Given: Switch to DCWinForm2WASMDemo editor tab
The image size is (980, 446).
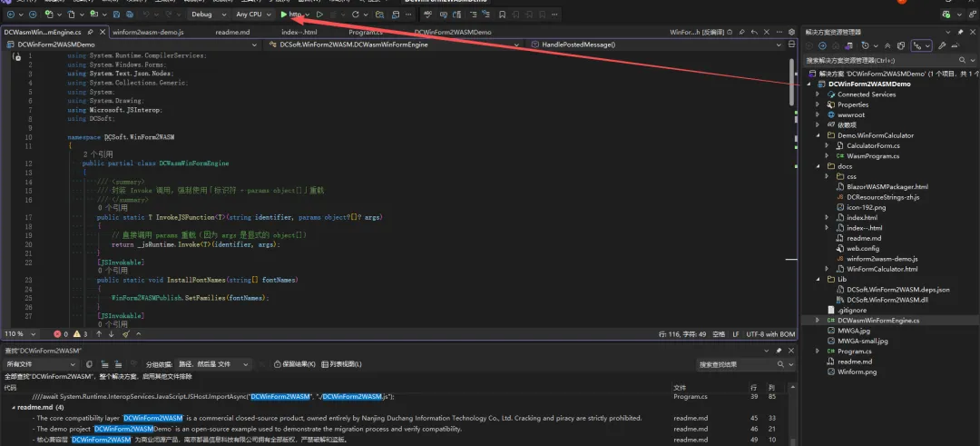Looking at the screenshot, I should tap(453, 32).
